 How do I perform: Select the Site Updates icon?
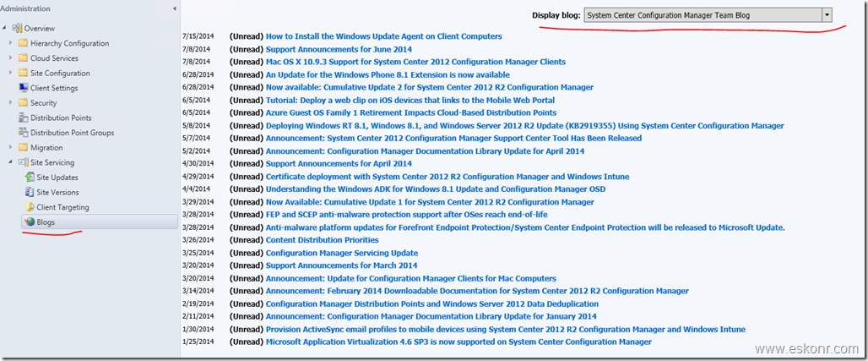click(x=30, y=178)
